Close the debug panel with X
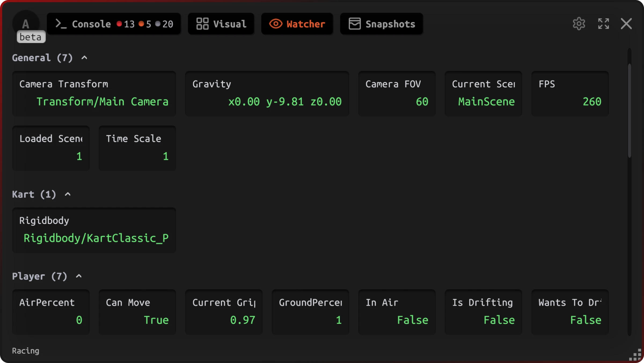Image resolution: width=644 pixels, height=363 pixels. (x=626, y=24)
